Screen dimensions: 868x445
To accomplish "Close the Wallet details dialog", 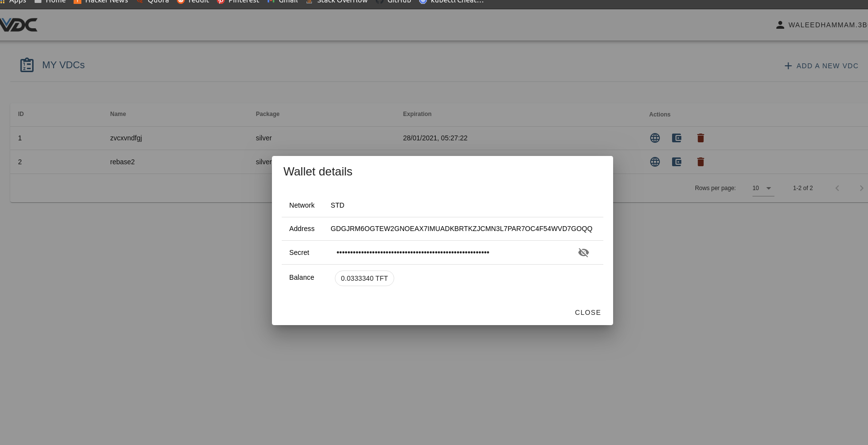I will point(588,312).
